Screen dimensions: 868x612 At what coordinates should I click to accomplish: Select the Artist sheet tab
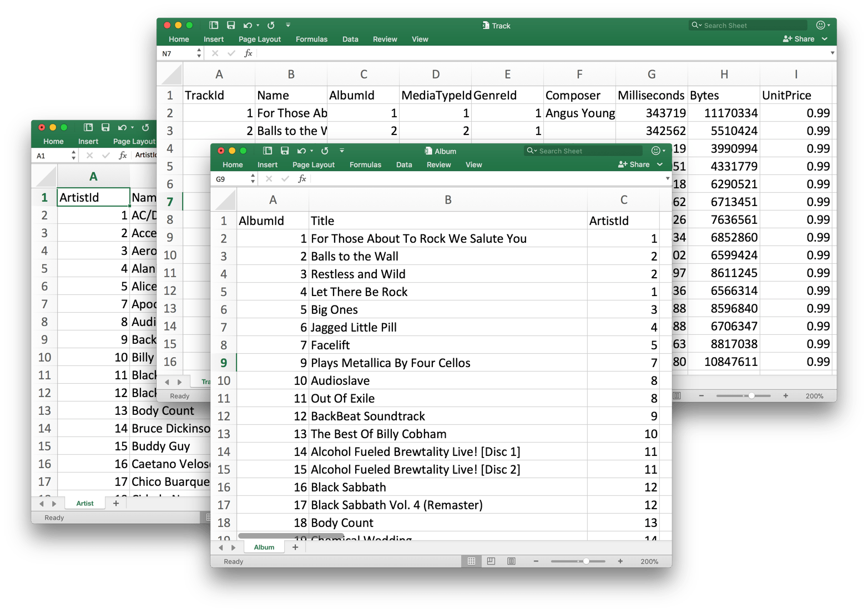pos(84,503)
